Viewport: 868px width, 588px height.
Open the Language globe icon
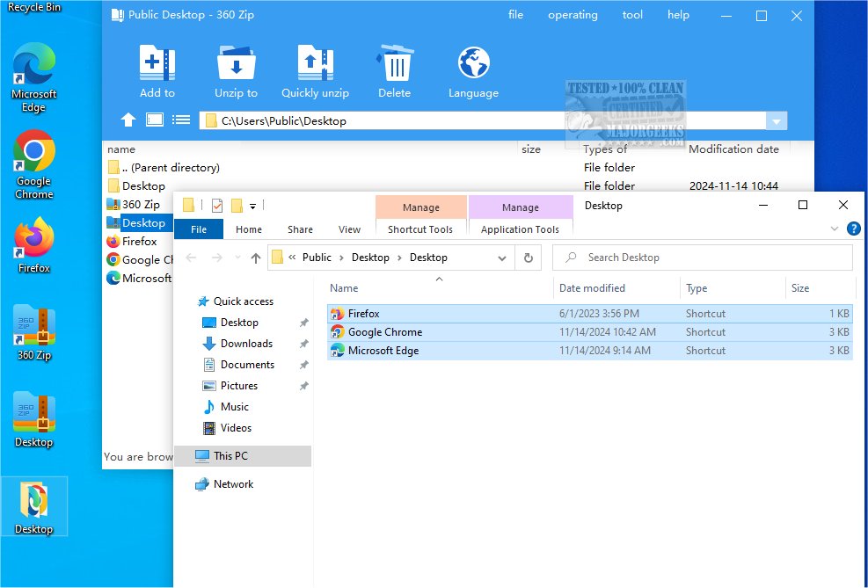point(473,65)
